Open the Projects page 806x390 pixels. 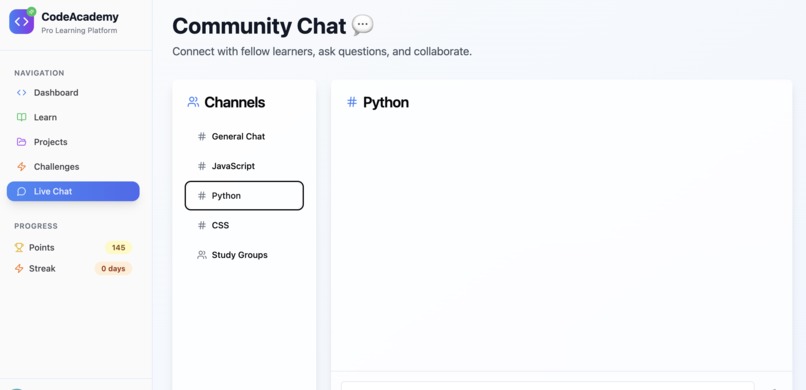click(x=73, y=142)
